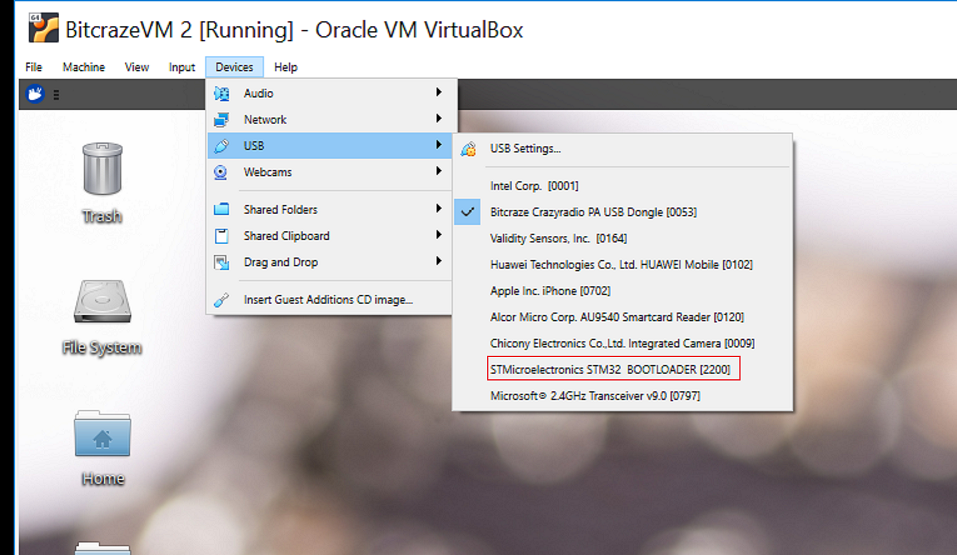Click the Home label text
Screen dimensions: 957x555
click(x=103, y=479)
